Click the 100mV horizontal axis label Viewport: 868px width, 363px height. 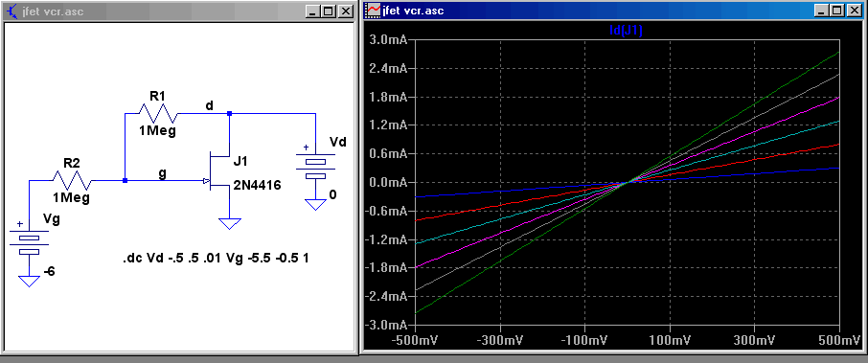tap(670, 340)
